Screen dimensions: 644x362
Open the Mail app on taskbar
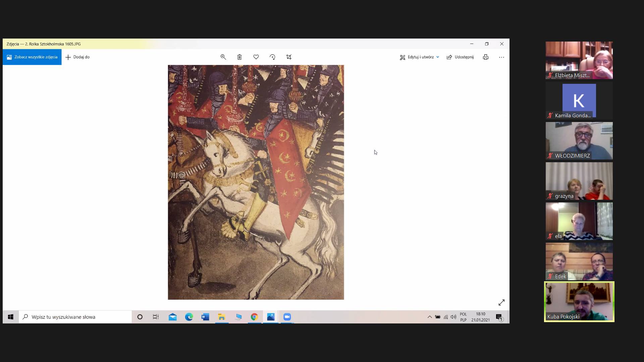tap(173, 317)
